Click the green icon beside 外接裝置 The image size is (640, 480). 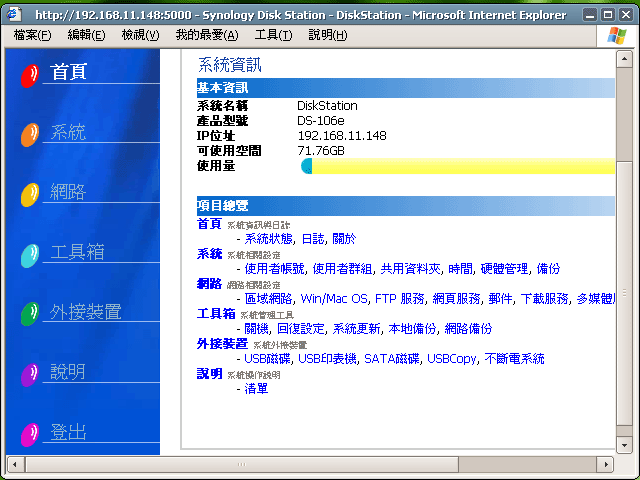click(x=30, y=314)
